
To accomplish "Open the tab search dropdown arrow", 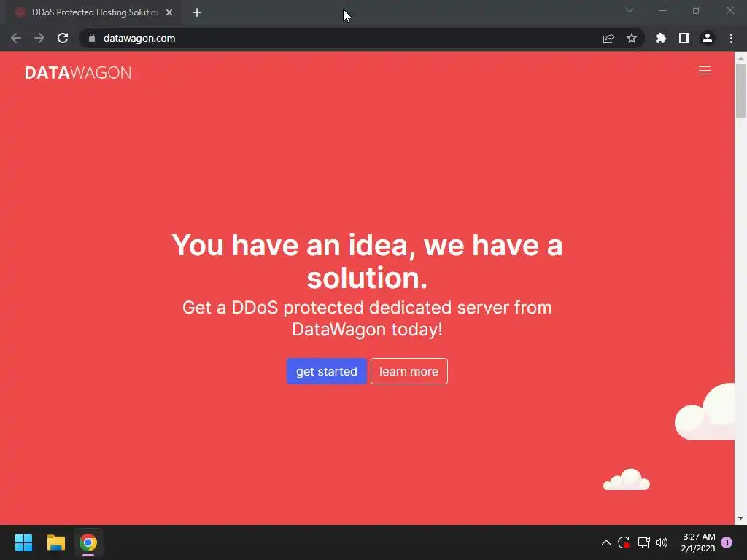I will click(630, 10).
